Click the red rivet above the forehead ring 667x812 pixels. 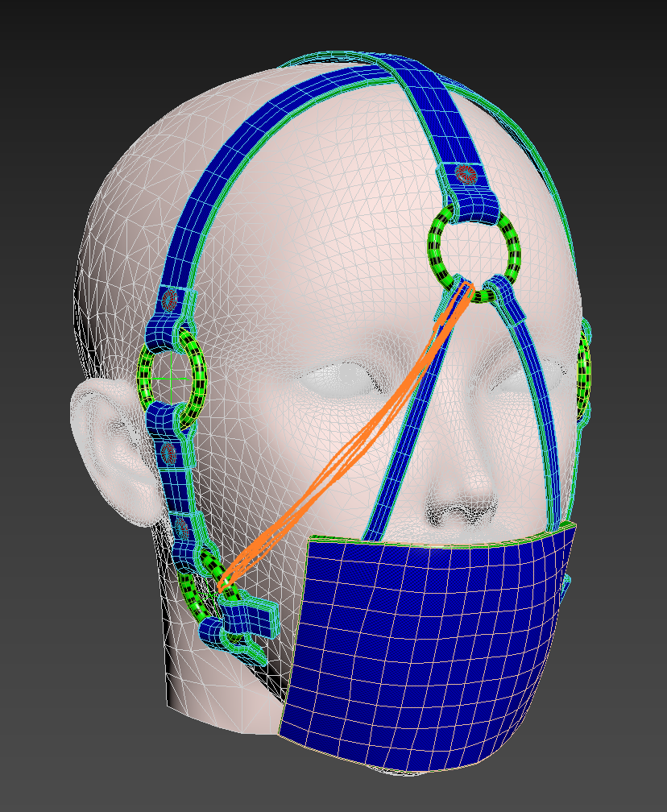467,173
